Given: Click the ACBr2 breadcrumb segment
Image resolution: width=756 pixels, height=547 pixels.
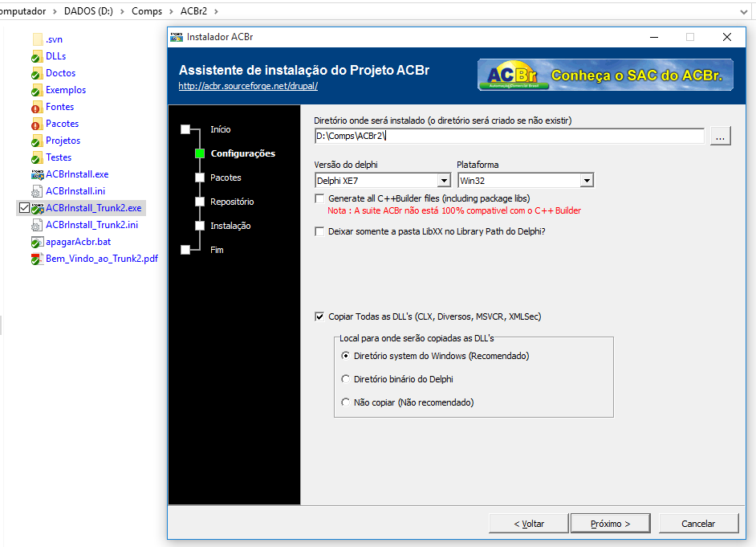Looking at the screenshot, I should pyautogui.click(x=194, y=11).
